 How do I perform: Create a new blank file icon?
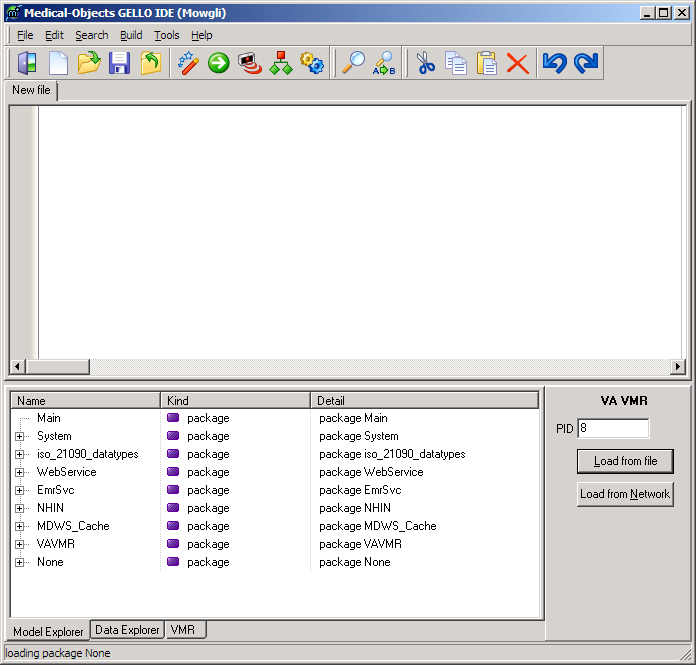58,63
